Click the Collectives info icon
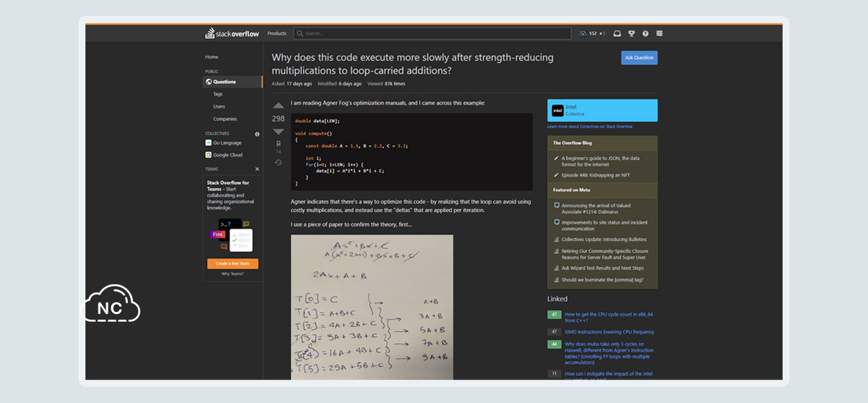Viewport: 868px width, 403px height. point(257,133)
